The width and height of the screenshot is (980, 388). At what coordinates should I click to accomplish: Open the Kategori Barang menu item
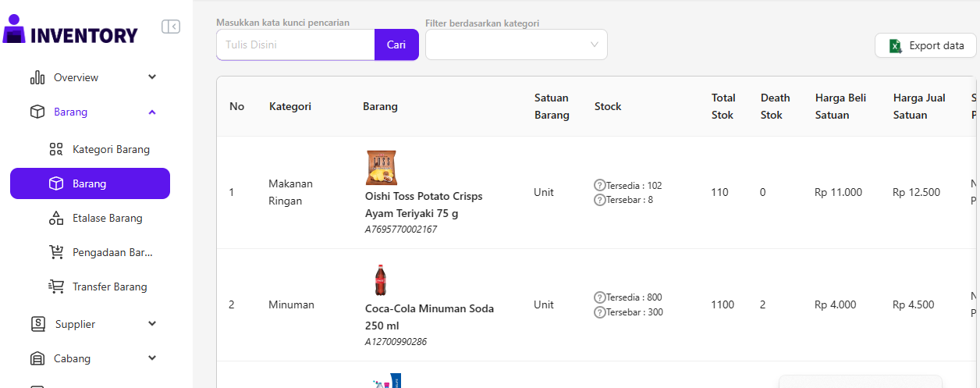coord(111,149)
